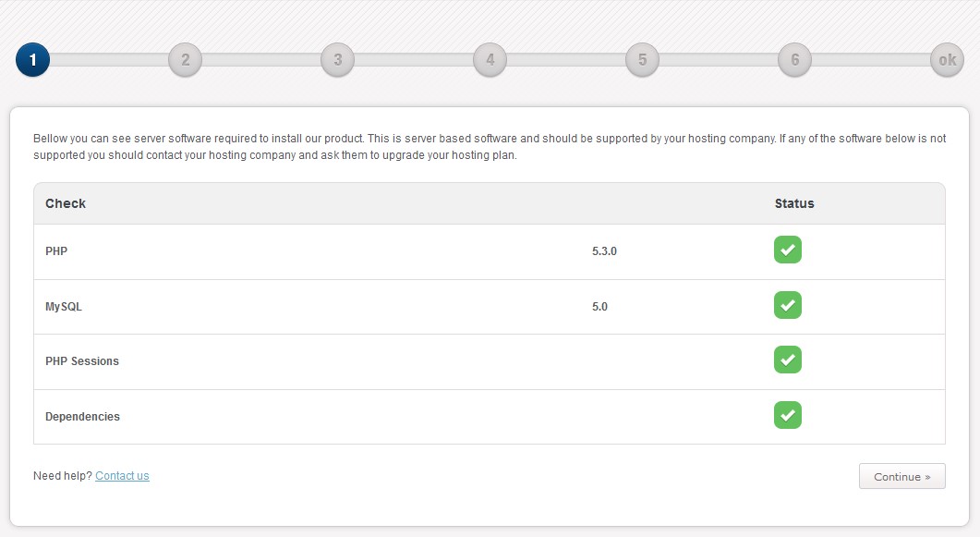Viewport: 980px width, 537px height.
Task: Click the PHP required version 5.3.0
Action: [604, 251]
